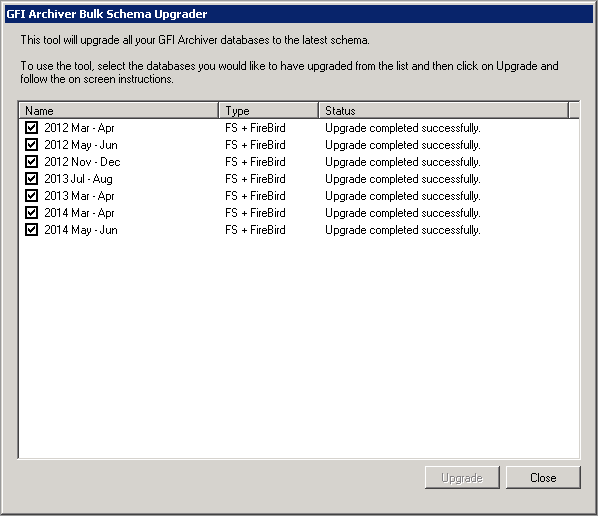Viewport: 598px width, 516px height.
Task: Sort list by Name column header
Action: pos(119,111)
